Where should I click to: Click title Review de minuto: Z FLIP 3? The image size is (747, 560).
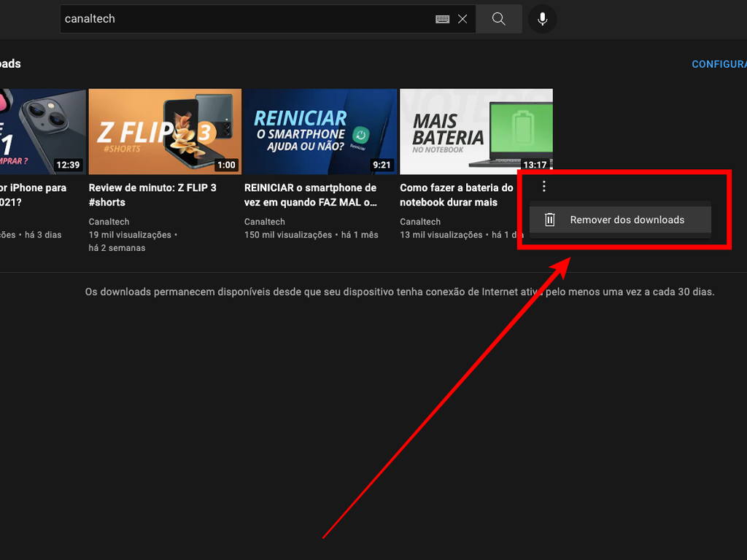(x=152, y=195)
